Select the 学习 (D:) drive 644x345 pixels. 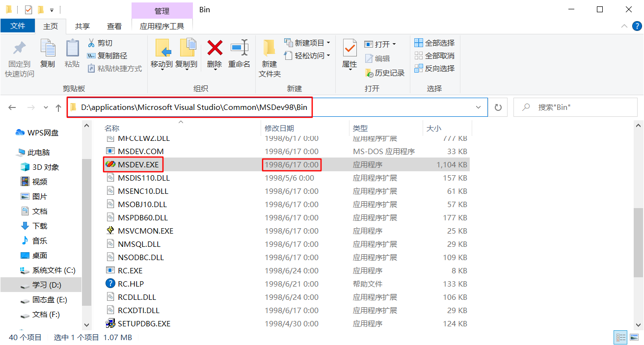pyautogui.click(x=41, y=285)
